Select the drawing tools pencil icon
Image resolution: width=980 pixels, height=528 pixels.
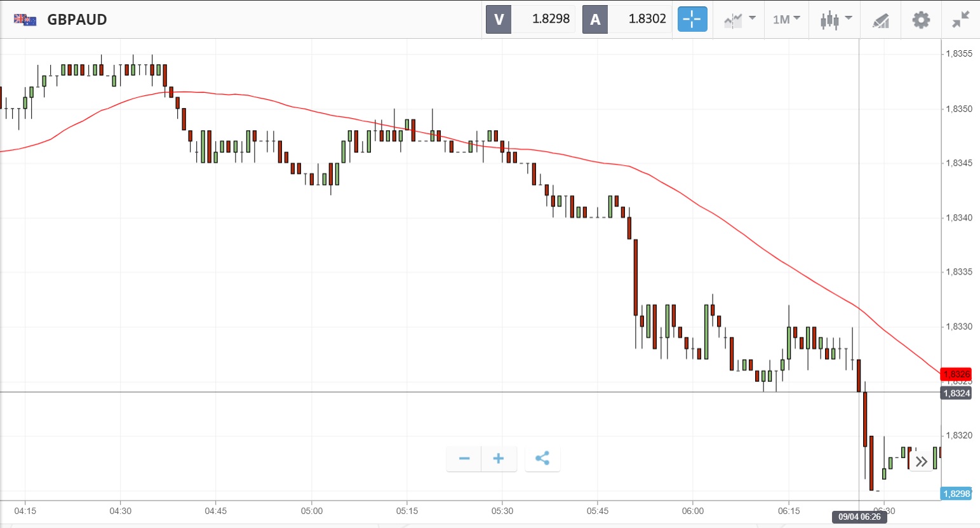(x=881, y=20)
